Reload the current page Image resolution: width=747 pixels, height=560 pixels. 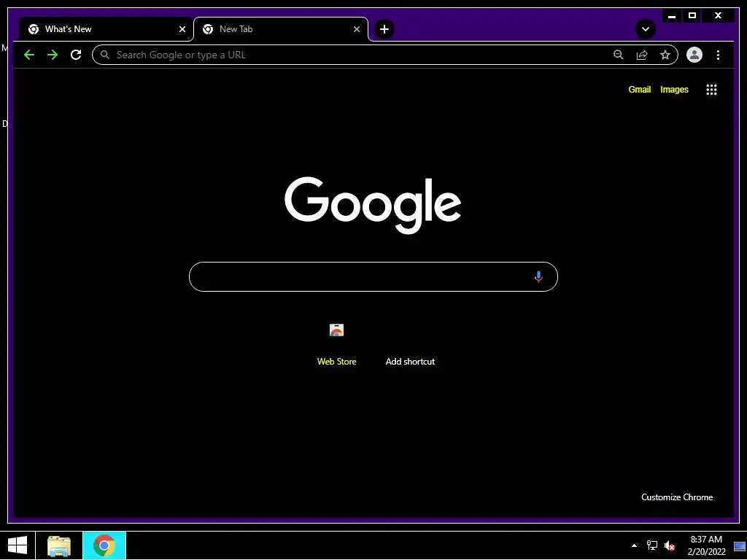point(76,55)
